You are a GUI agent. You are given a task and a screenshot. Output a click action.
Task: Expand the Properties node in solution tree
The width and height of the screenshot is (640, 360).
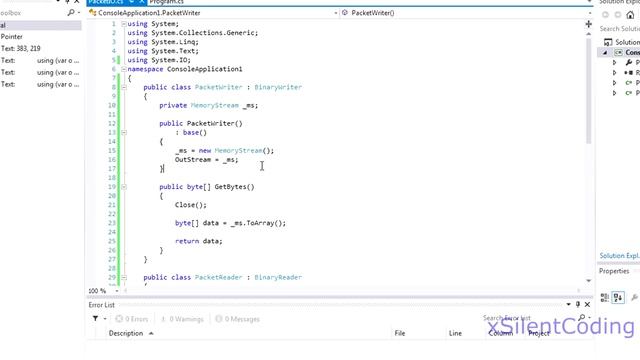(615, 62)
